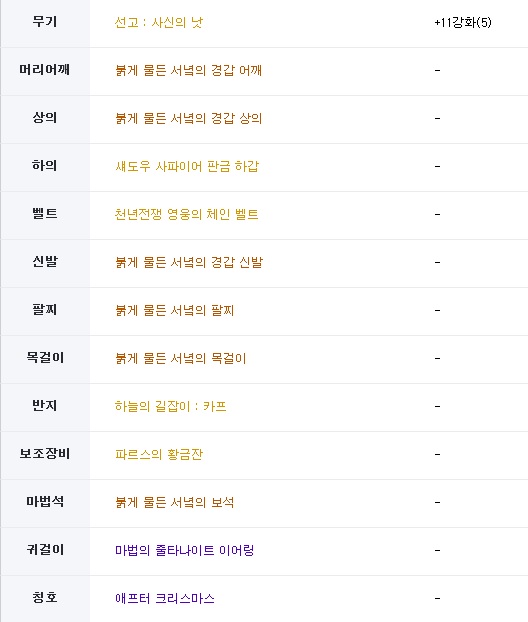This screenshot has width=528, height=622.
Task: Click the 귀걸이 slot label
Action: pyautogui.click(x=45, y=549)
